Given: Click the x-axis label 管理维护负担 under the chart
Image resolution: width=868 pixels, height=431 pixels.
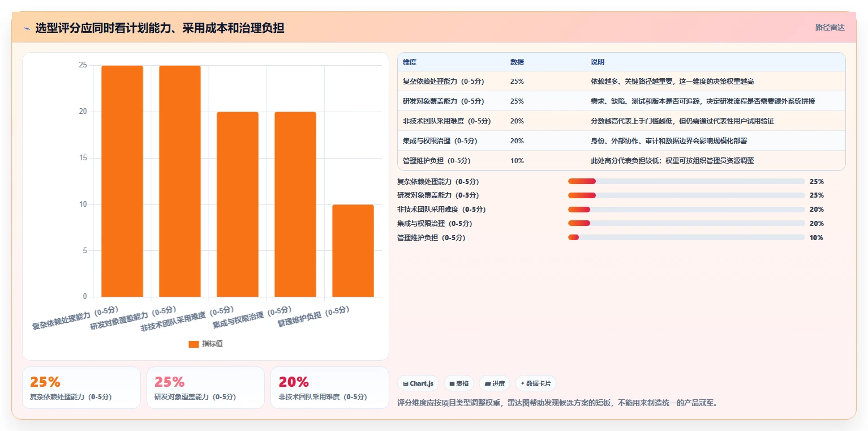Looking at the screenshot, I should [x=313, y=317].
